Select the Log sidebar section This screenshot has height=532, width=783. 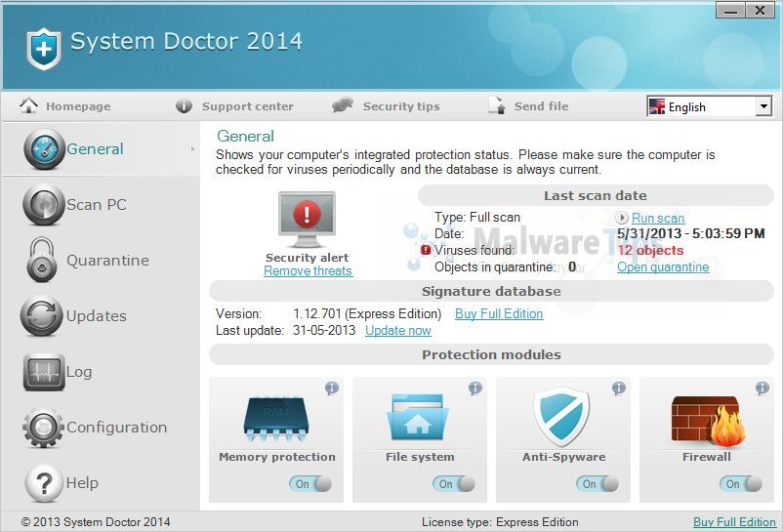tap(100, 372)
